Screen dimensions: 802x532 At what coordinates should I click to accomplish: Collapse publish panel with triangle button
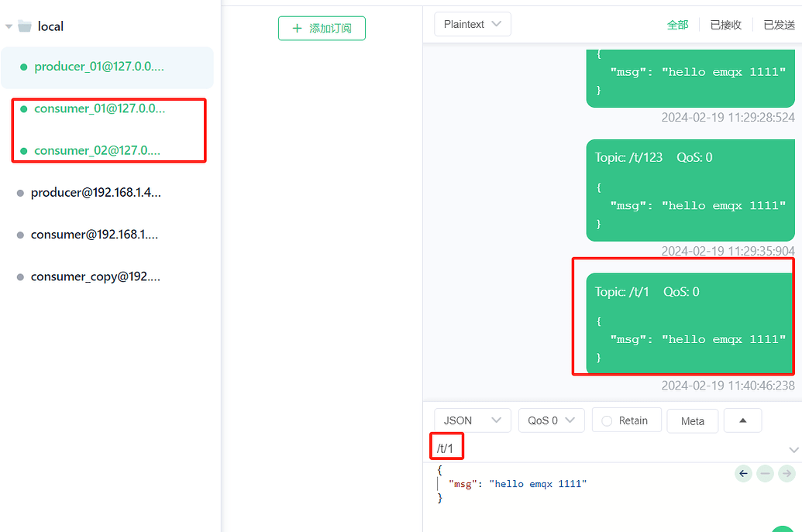pos(742,420)
